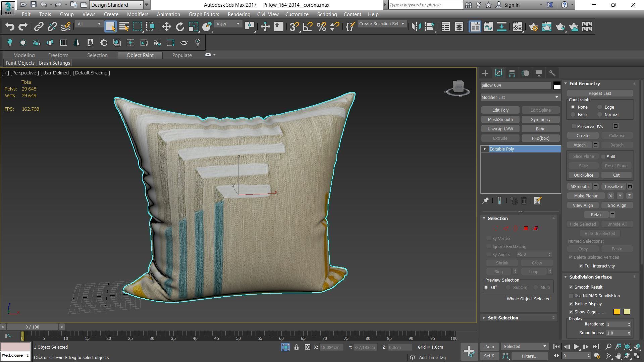The image size is (644, 362).
Task: Choose the Select and Move tool
Action: [x=166, y=27]
